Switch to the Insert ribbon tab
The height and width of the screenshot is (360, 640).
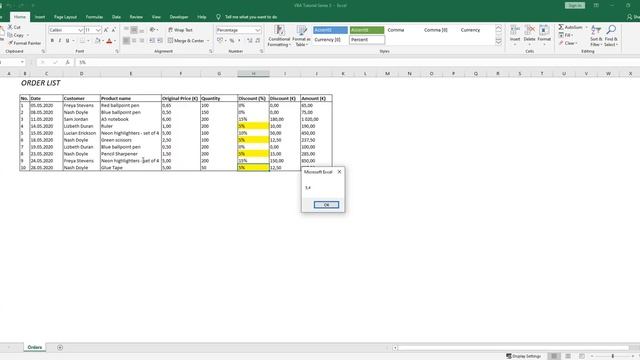click(x=40, y=17)
